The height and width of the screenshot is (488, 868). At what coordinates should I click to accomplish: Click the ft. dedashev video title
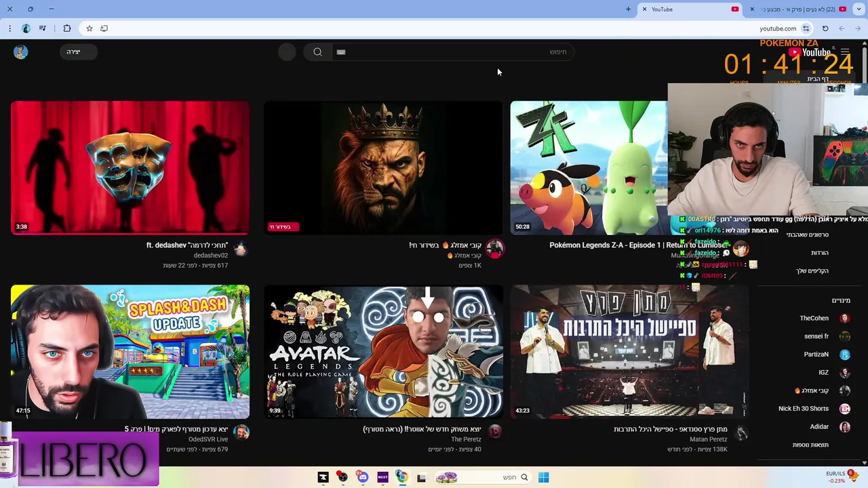click(187, 245)
